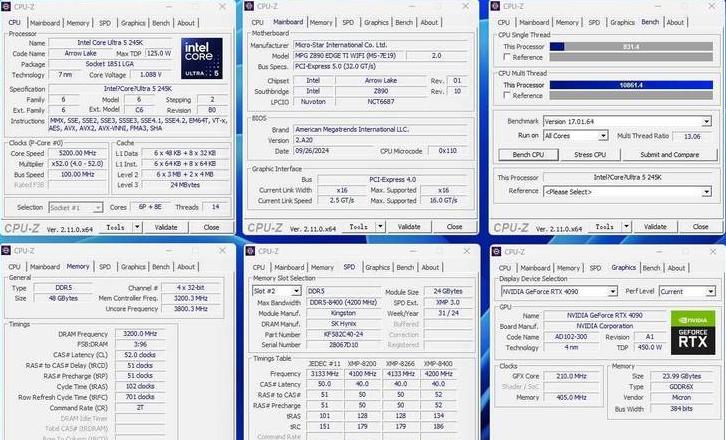The image size is (726, 440).
Task: Click the Intel Core Ultra 5 logo
Action: [x=201, y=58]
